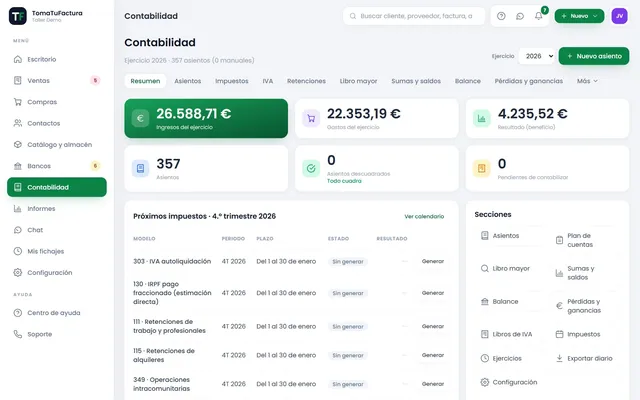
Task: Click the Configuración gear icon in Secciones
Action: (x=484, y=382)
